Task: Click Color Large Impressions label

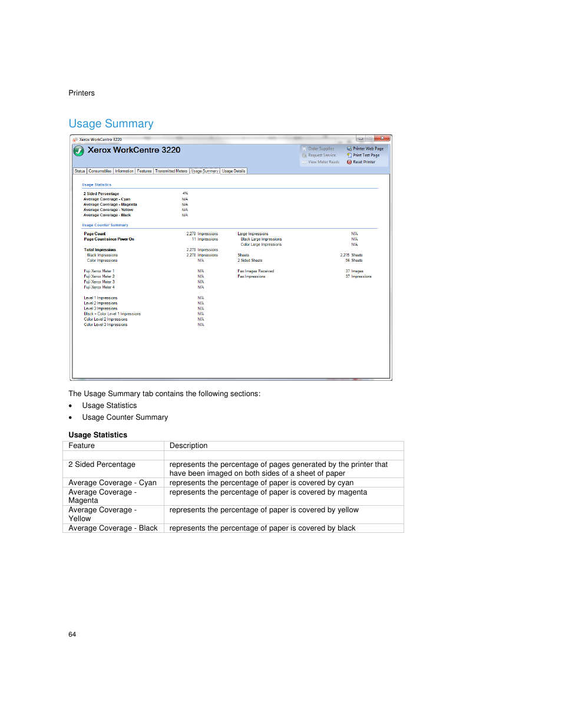Action: (261, 244)
